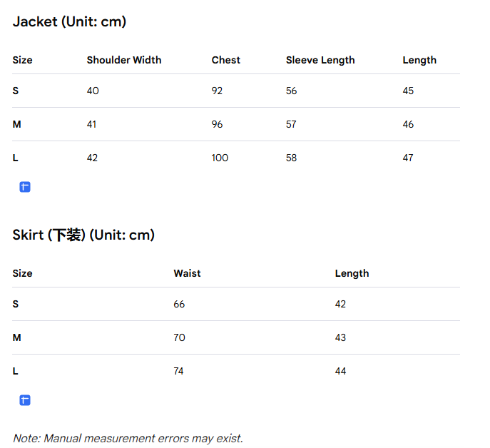This screenshot has height=448, width=490.
Task: Click the skirt waist value 66 cell
Action: click(179, 304)
